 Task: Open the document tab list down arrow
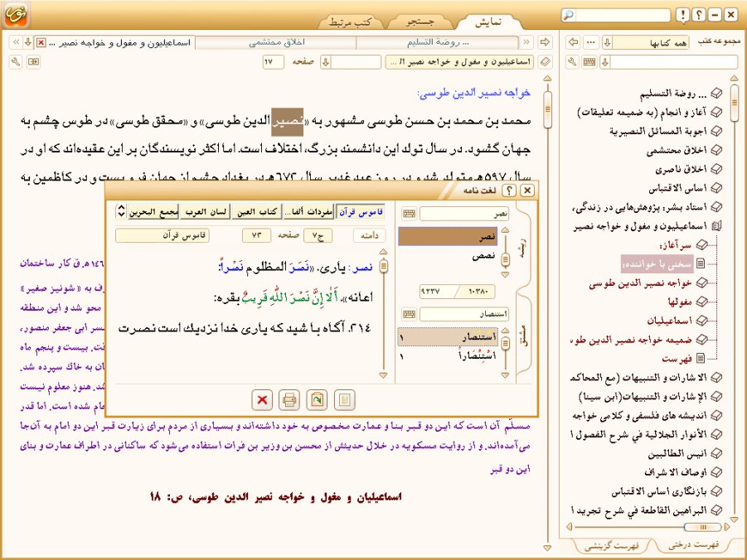[28, 42]
